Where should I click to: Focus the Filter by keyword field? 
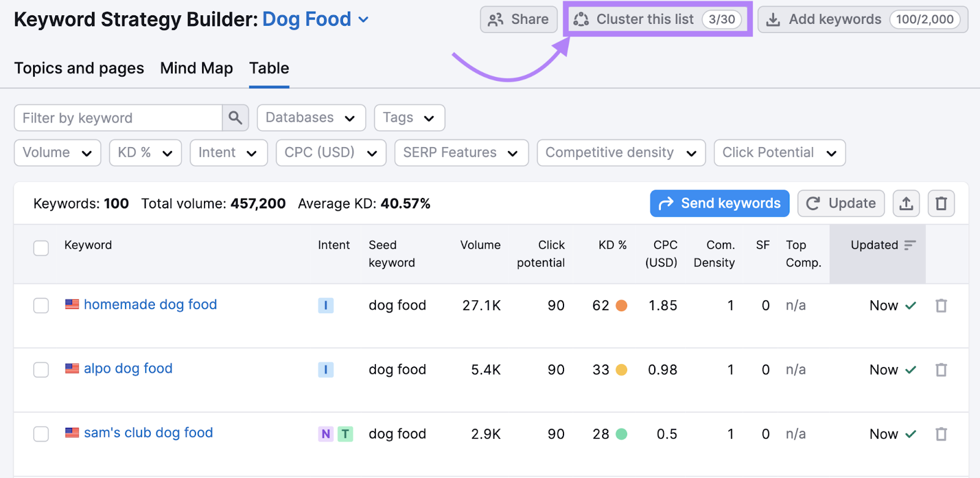click(x=118, y=118)
